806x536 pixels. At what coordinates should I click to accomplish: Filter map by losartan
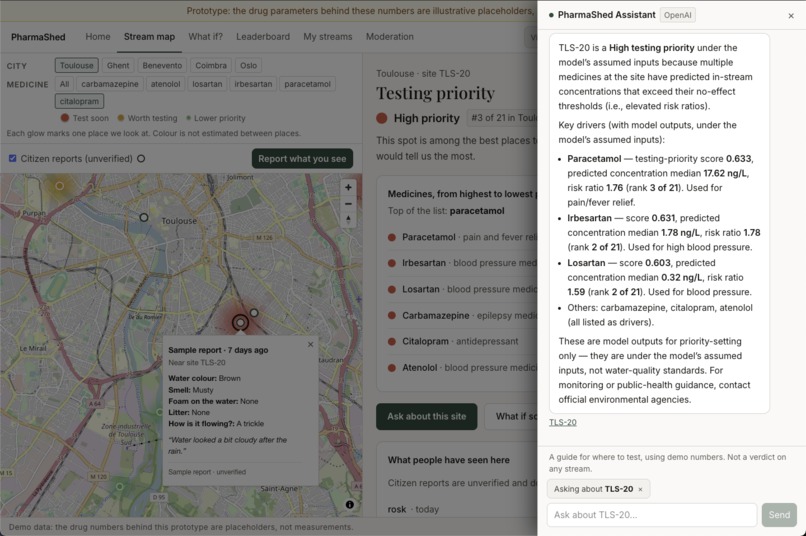(x=207, y=84)
